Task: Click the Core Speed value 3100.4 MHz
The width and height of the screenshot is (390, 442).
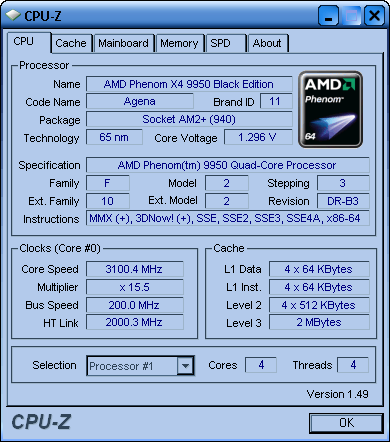Action: (135, 269)
